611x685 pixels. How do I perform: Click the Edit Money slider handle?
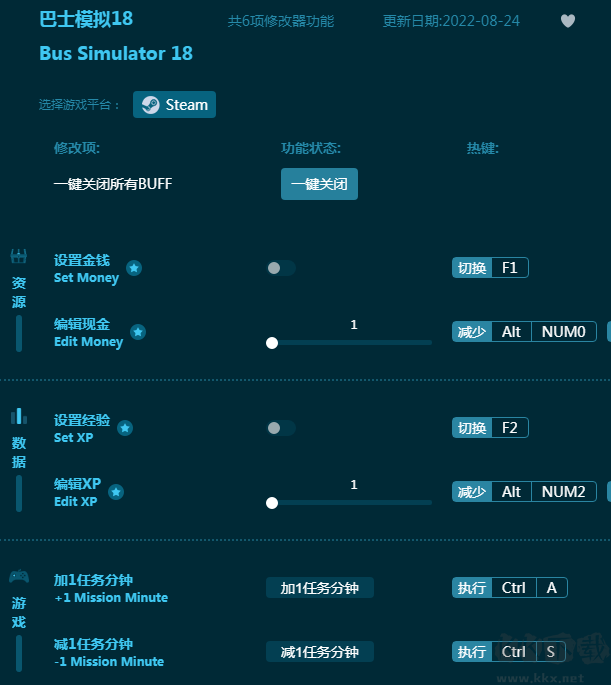click(x=272, y=343)
